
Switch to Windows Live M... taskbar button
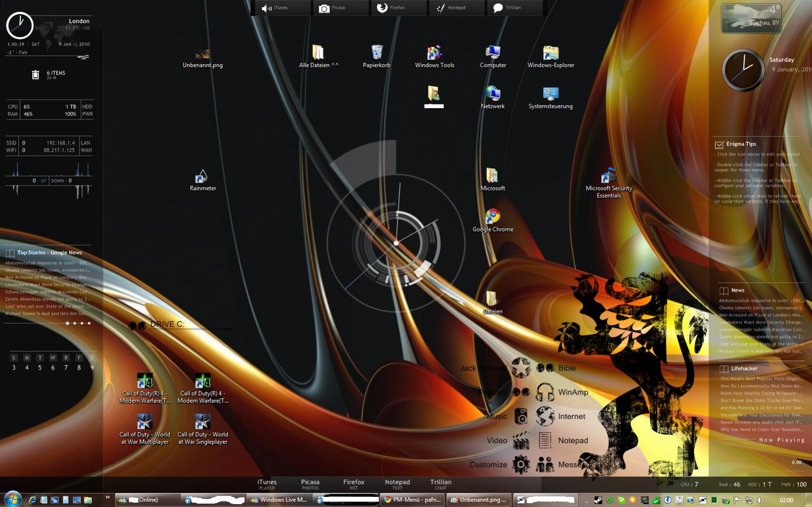[x=280, y=500]
